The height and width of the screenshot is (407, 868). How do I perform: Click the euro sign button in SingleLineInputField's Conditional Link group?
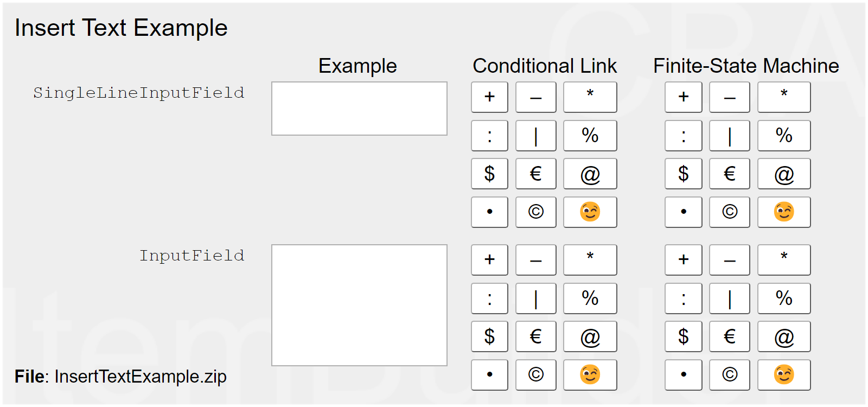[535, 174]
